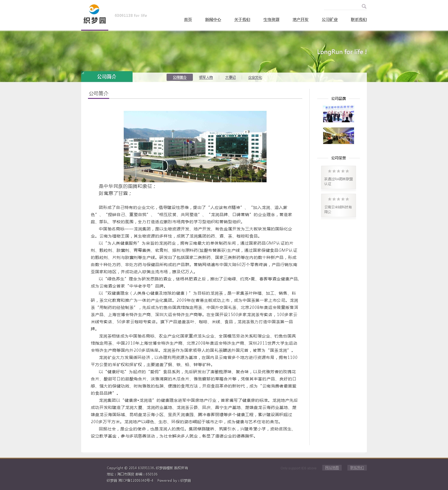Click the LongRun for life banner text
The width and height of the screenshot is (448, 490).
342,52
